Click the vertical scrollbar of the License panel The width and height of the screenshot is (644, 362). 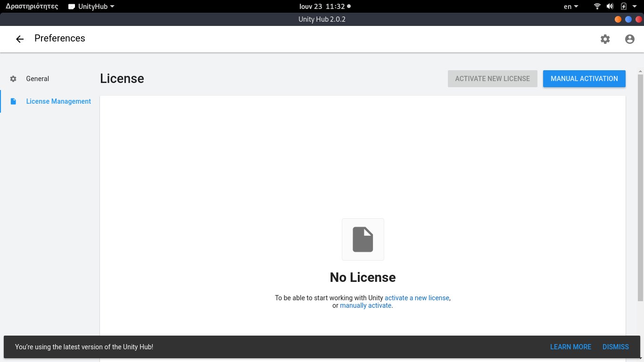coord(640,188)
